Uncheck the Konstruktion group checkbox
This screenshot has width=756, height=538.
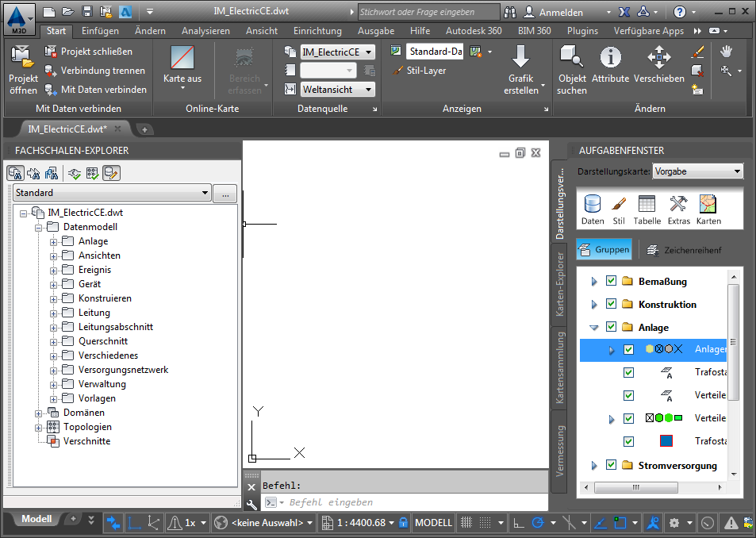(x=611, y=304)
